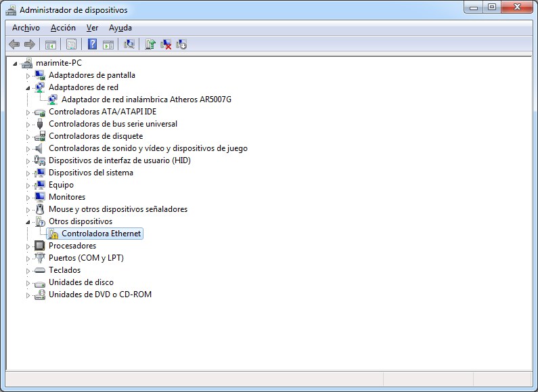Click the Procesadores chip icon

[x=40, y=246]
